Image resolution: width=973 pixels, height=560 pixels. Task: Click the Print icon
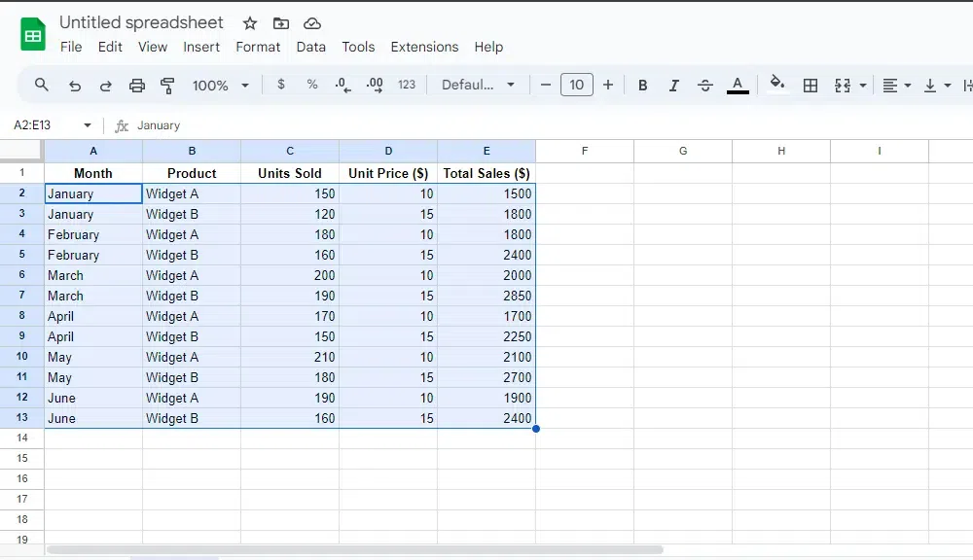tap(136, 86)
